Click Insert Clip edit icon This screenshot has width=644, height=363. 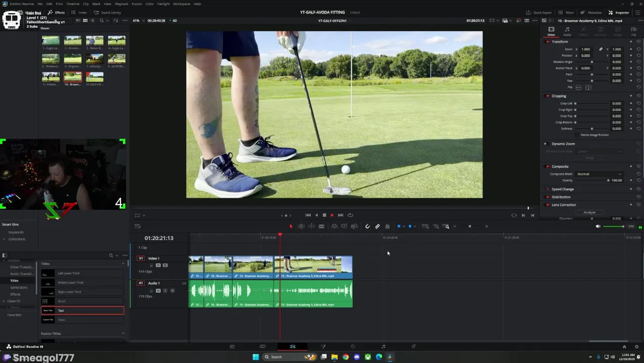[334, 226]
